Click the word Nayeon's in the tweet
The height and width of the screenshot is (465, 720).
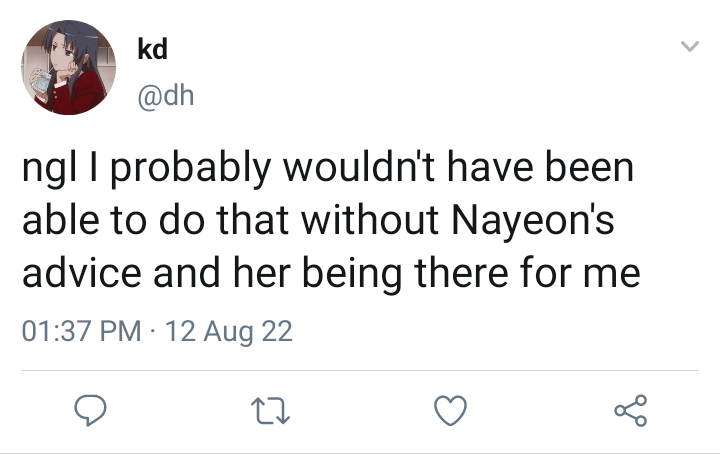pos(533,220)
